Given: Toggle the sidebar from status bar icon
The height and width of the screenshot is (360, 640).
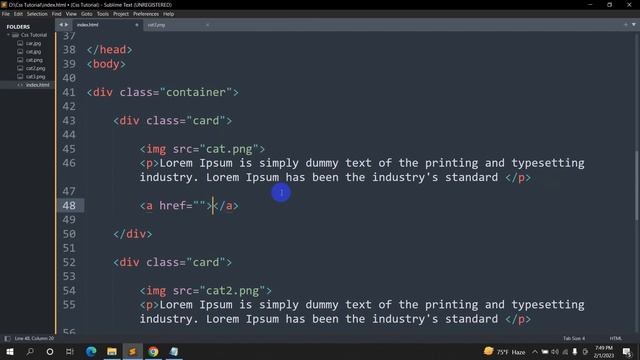Looking at the screenshot, I should (7, 338).
